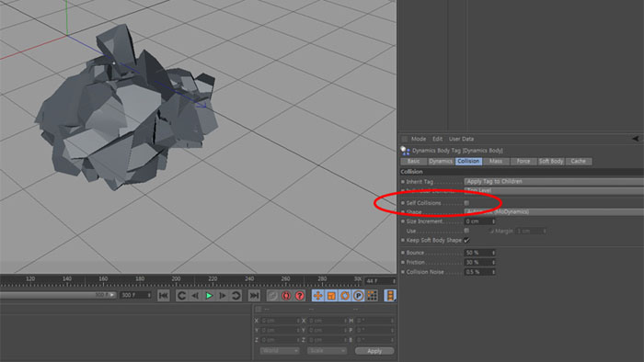Click the Bounce value stepper arrows
Screen dimensions: 644x362
point(493,253)
